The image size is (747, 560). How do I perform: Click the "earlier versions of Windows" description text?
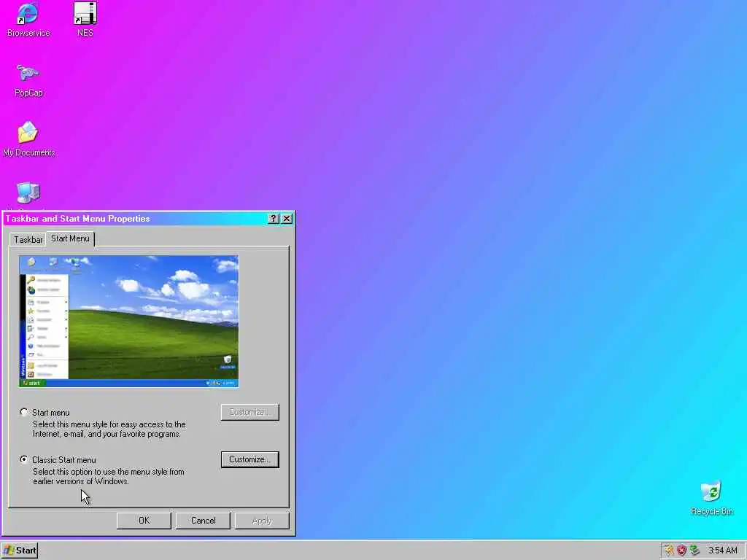coord(81,481)
